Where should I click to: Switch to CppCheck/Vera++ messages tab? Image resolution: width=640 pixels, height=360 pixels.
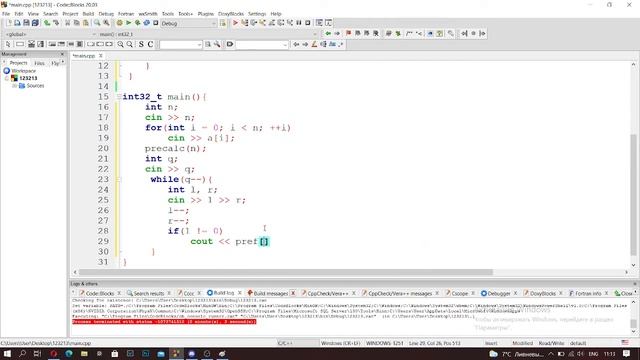coord(400,293)
